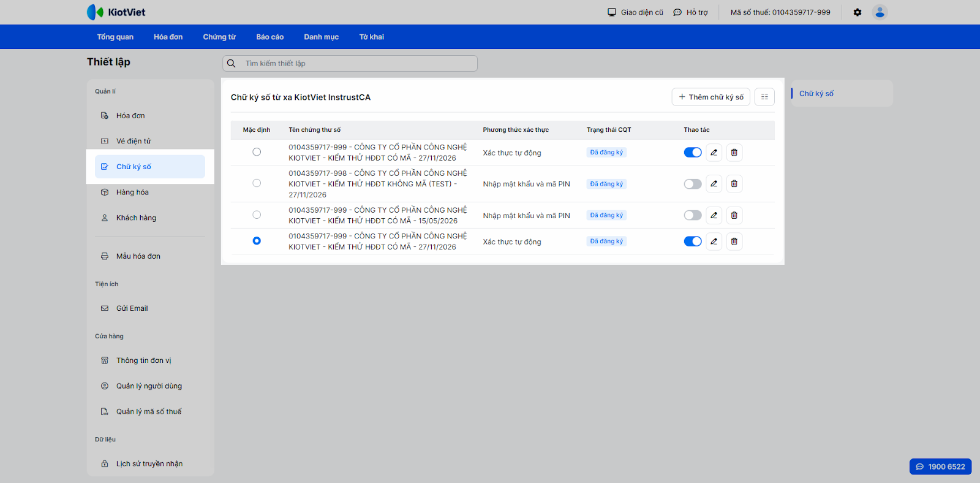Edit the last-row default certificate
The height and width of the screenshot is (483, 980).
[x=714, y=241]
